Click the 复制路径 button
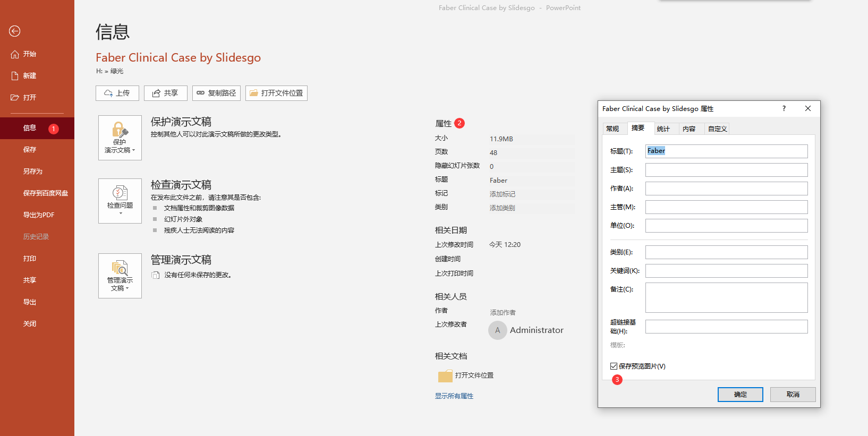Viewport: 868px width, 436px height. 216,93
